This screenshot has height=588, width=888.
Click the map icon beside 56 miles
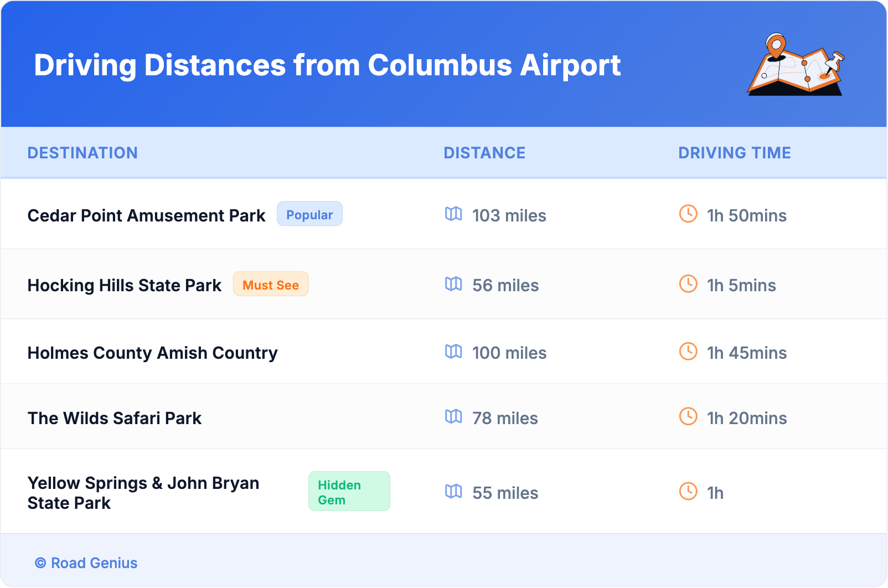pos(453,284)
